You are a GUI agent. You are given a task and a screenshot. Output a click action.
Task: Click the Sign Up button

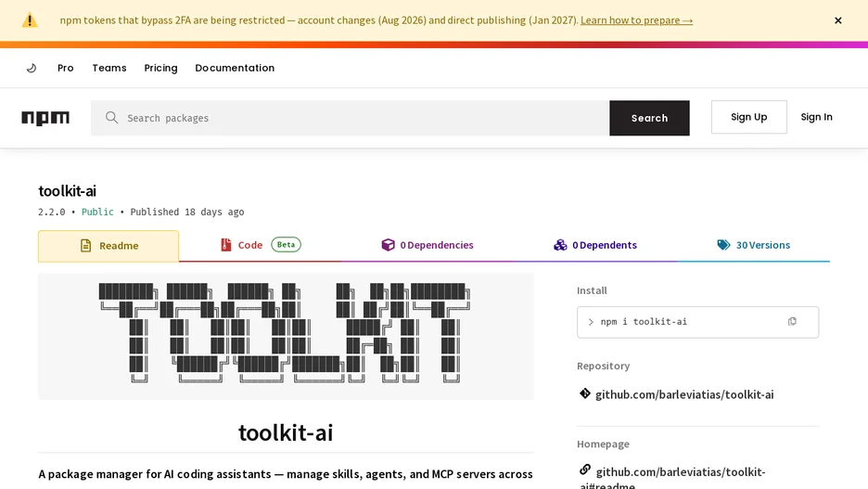[748, 117]
